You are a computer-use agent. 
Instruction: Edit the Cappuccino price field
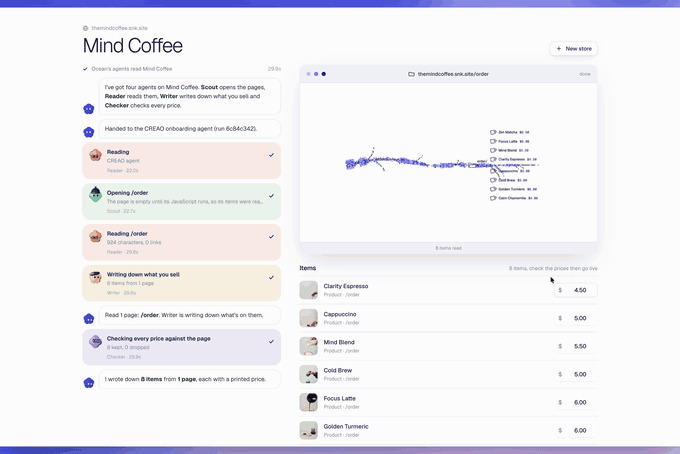click(575, 318)
